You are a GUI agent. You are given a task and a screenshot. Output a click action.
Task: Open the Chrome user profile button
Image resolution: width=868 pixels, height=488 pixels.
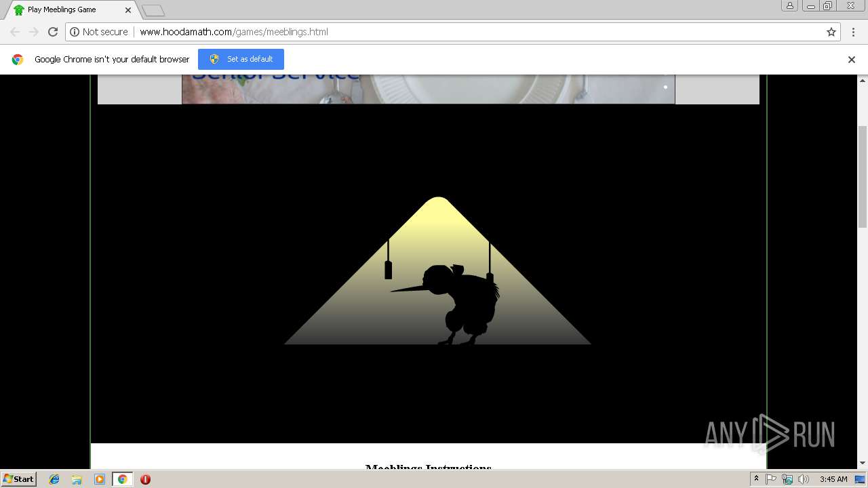coord(789,5)
